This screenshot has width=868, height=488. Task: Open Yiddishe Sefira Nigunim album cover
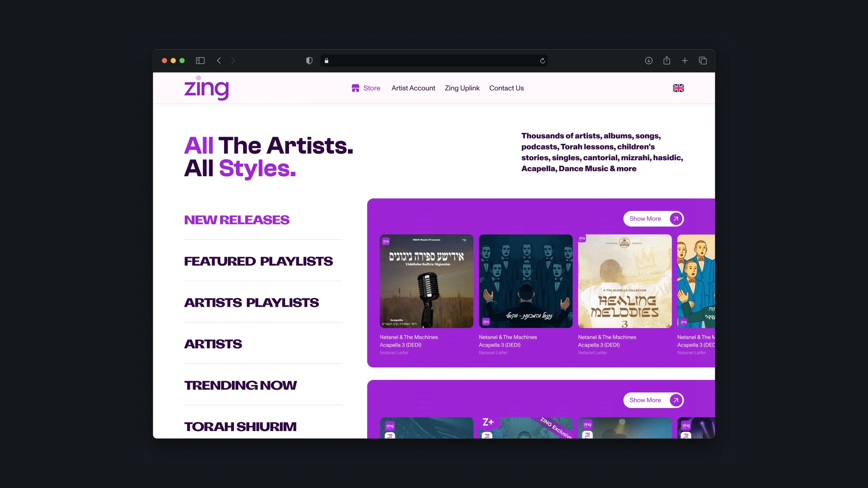[x=427, y=281]
